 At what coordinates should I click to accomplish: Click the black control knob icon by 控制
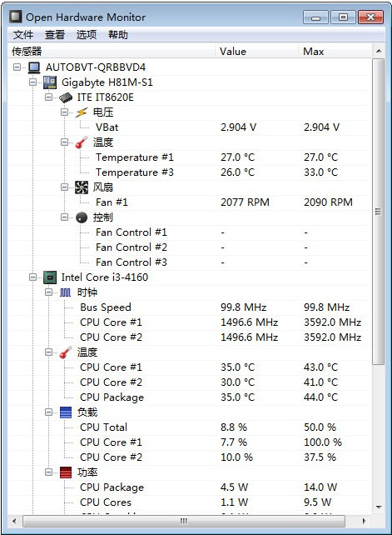(x=82, y=217)
